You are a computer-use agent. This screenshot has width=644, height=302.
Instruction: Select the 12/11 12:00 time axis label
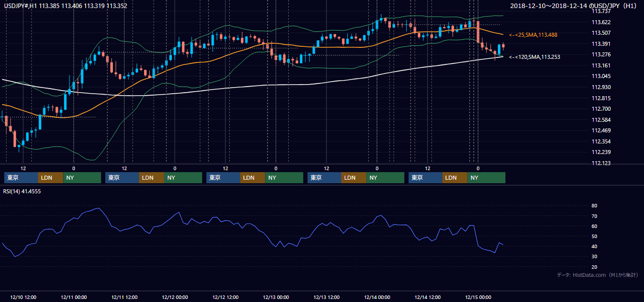pyautogui.click(x=124, y=297)
